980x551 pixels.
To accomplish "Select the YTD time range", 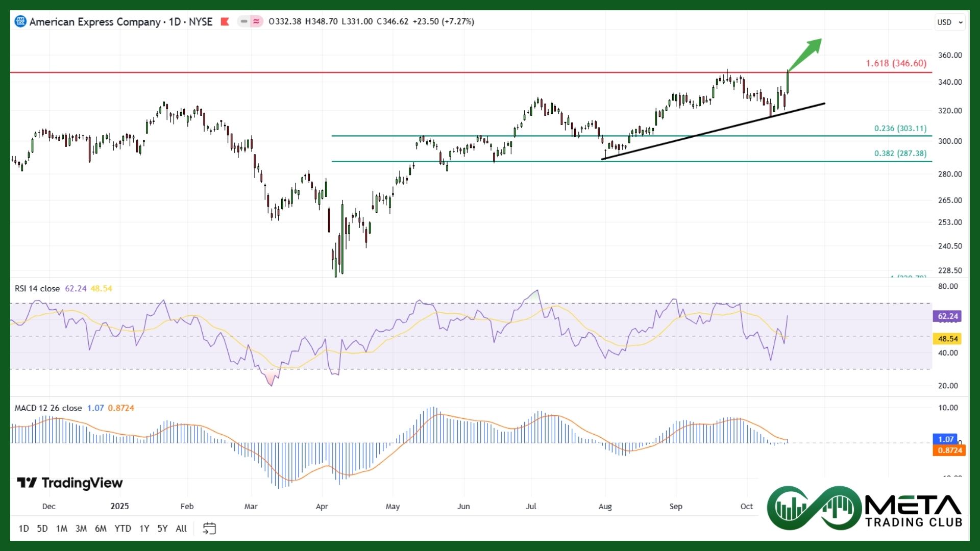I will [x=122, y=529].
